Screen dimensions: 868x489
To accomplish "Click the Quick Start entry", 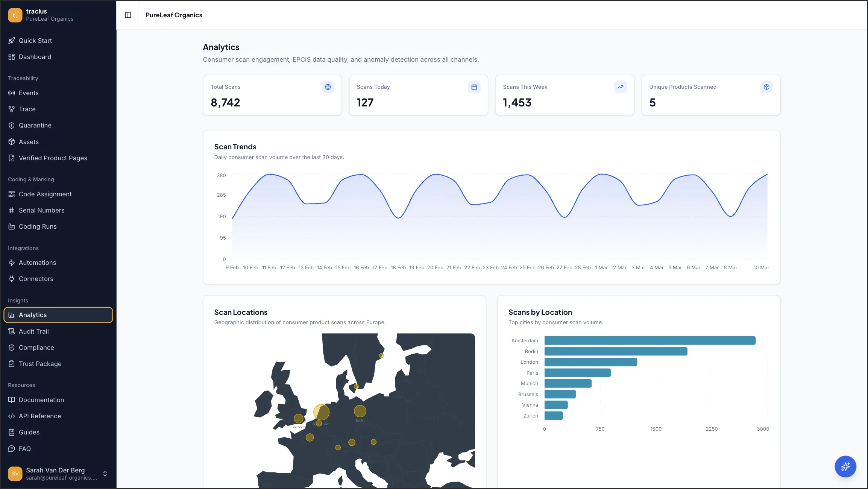I will pyautogui.click(x=35, y=41).
